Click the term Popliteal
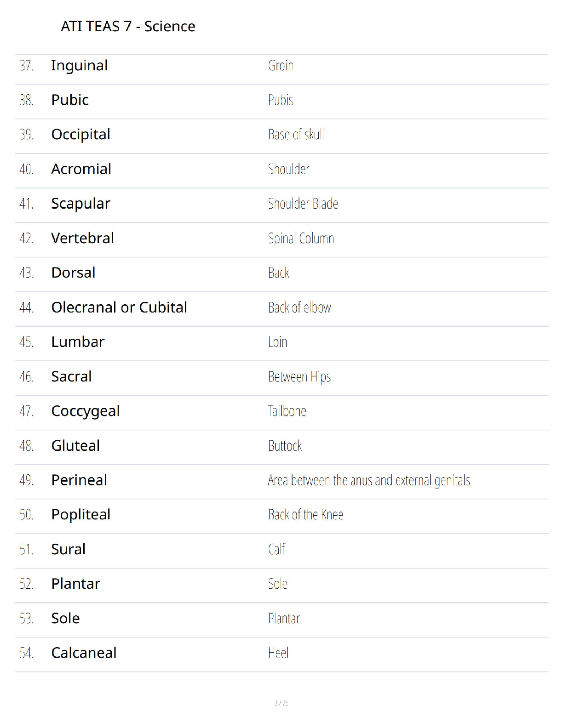563x728 pixels. coord(81,515)
